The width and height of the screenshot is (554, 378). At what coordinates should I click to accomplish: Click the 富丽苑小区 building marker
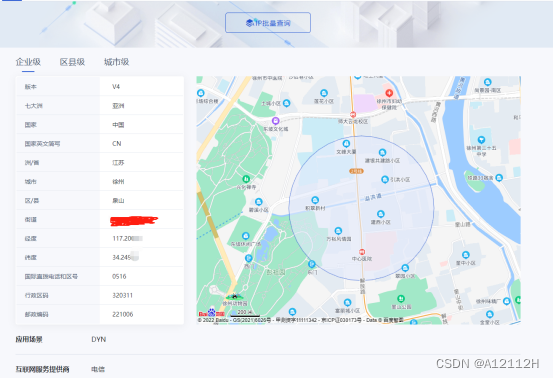[347, 302]
